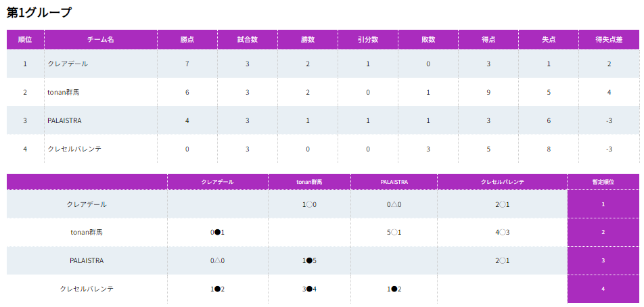Click 暫定順位 4 for クレセルバレンテ

pos(603,289)
